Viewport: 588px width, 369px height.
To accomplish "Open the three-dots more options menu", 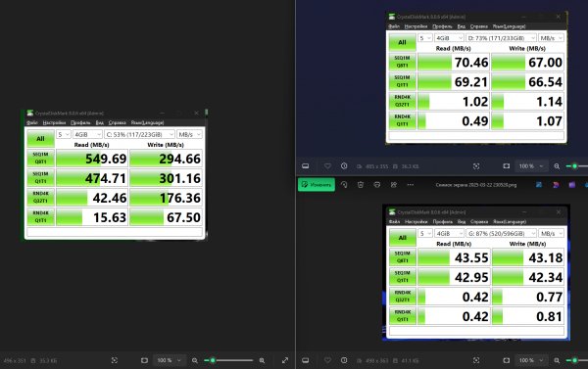I will pos(411,185).
